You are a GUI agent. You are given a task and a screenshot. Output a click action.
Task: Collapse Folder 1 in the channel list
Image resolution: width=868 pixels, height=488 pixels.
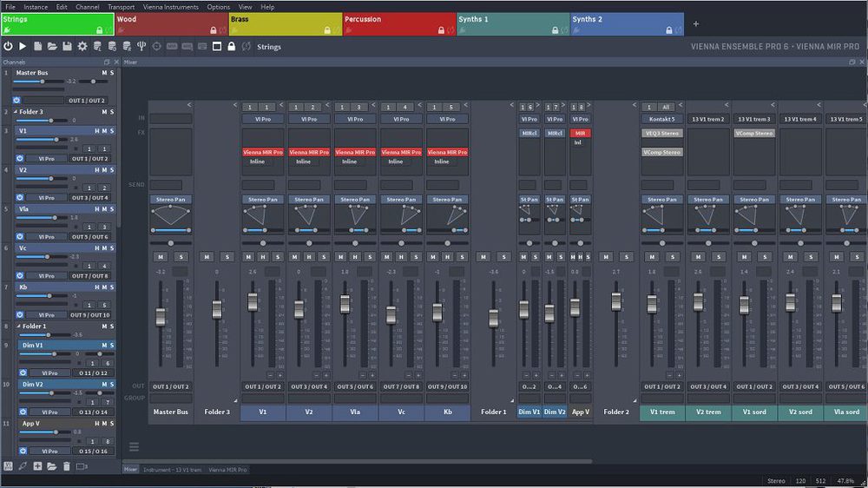point(19,326)
